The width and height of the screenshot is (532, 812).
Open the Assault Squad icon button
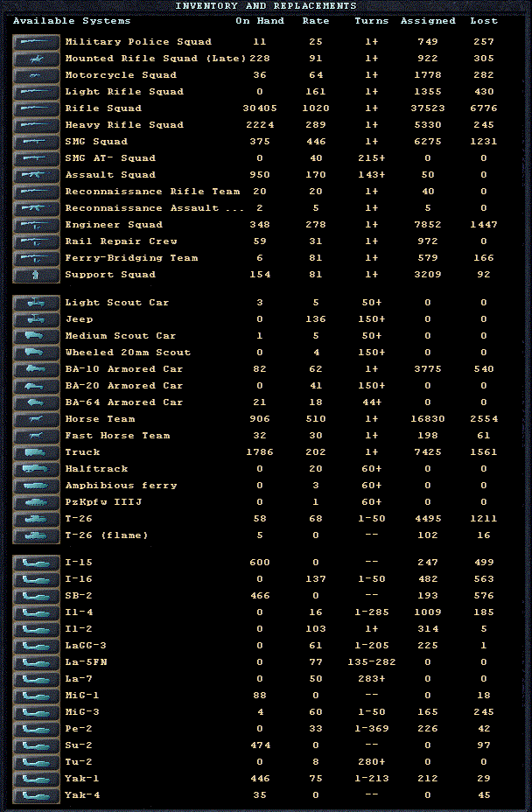click(36, 175)
